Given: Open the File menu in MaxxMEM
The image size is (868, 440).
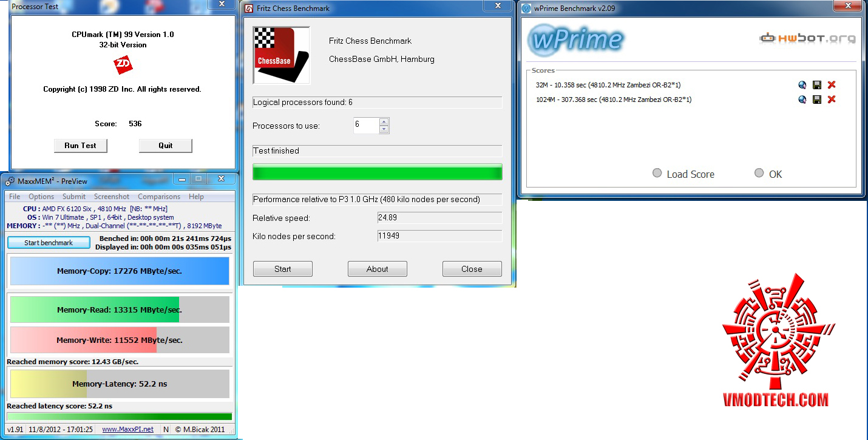Looking at the screenshot, I should pyautogui.click(x=15, y=197).
